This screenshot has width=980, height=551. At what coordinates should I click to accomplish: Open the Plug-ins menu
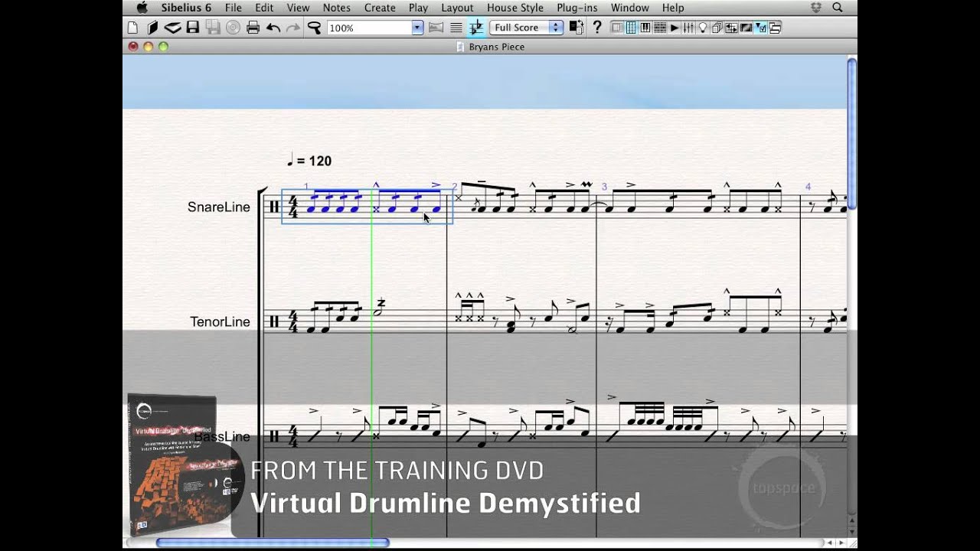[577, 8]
